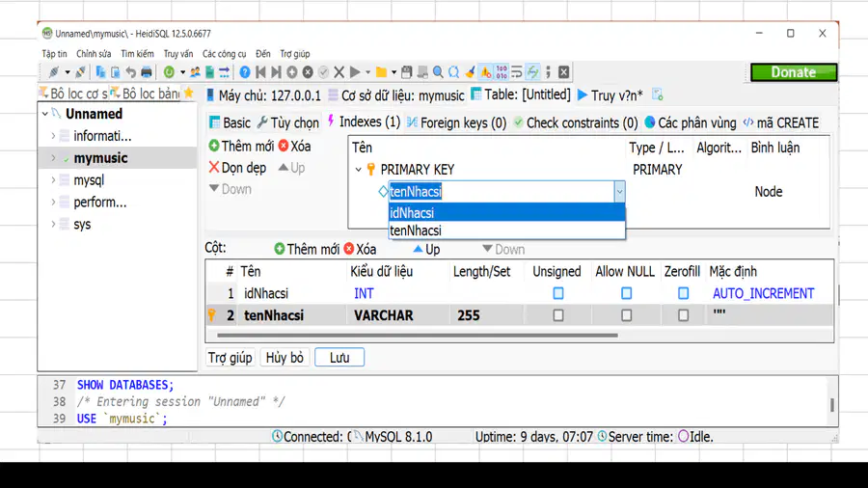Collapse the Unnamed session tree node
The width and height of the screenshot is (868, 488).
coord(44,114)
